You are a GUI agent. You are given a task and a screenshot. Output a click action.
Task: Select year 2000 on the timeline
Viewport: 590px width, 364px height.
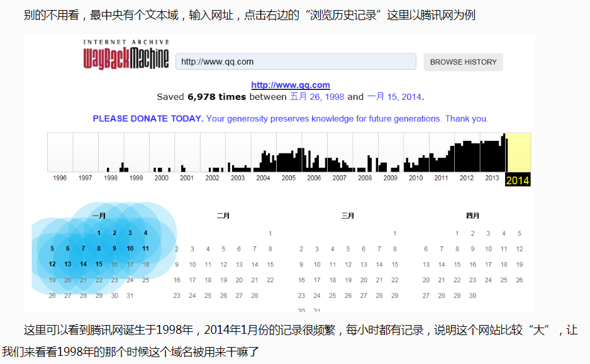click(162, 178)
